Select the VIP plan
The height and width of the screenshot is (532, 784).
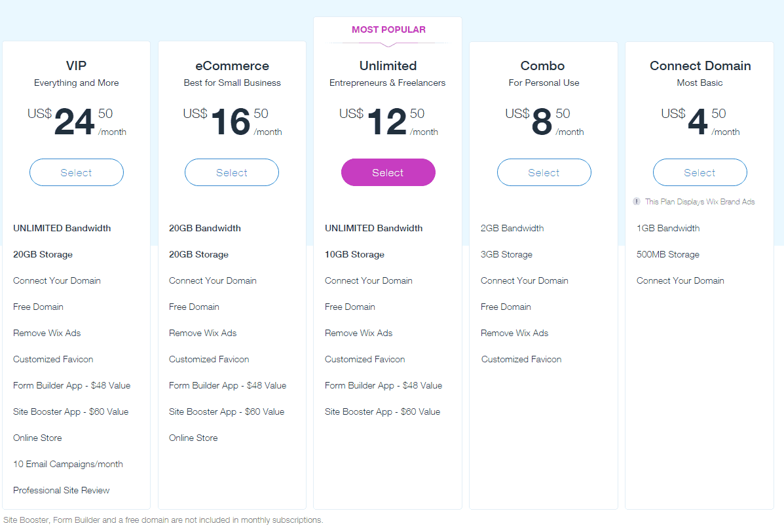pyautogui.click(x=77, y=172)
